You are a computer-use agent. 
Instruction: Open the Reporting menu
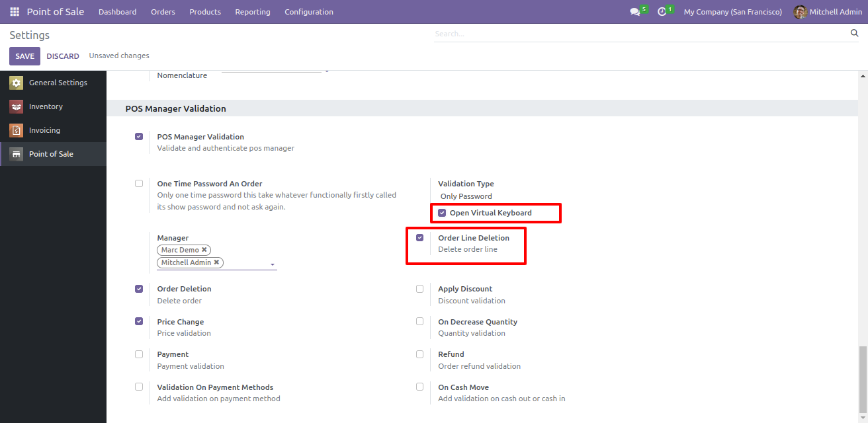point(252,12)
